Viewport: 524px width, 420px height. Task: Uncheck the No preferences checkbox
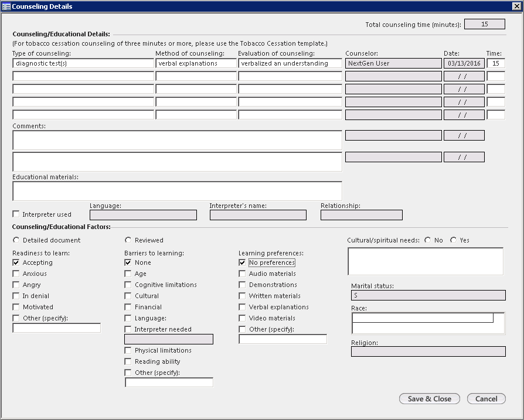[x=242, y=262]
